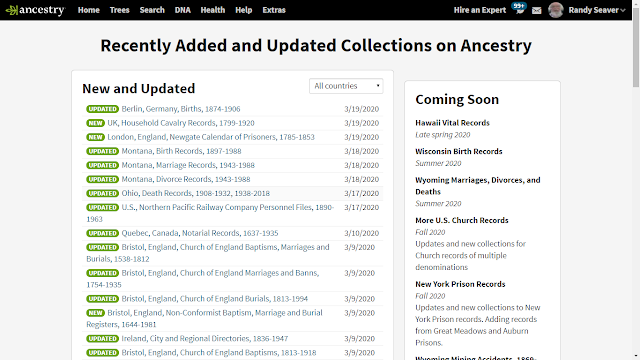Click the UPDATED badge beside Montana, Birth Records
Viewport: 640px width, 360px height.
coord(102,151)
